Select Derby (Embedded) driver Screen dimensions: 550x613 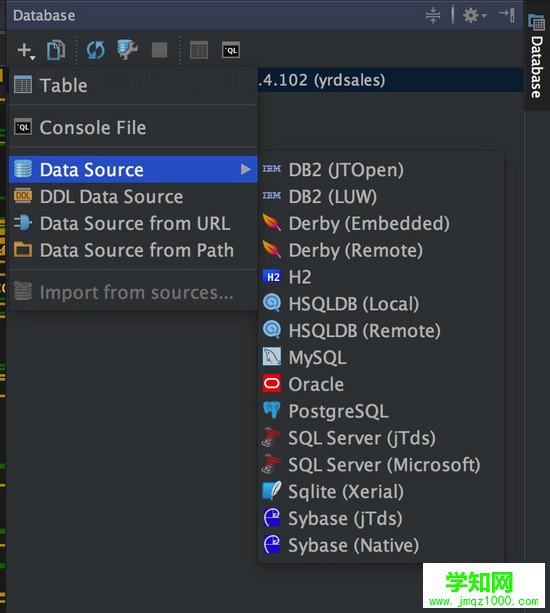[x=381, y=223]
